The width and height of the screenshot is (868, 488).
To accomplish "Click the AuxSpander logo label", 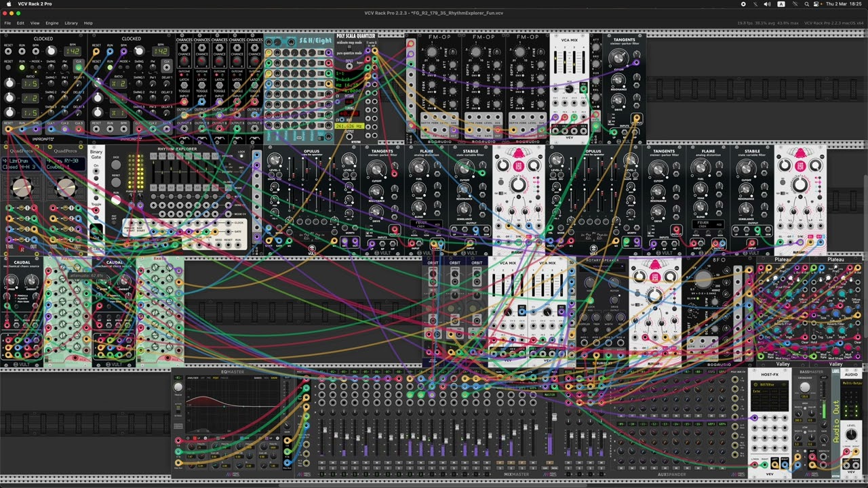I will click(673, 474).
